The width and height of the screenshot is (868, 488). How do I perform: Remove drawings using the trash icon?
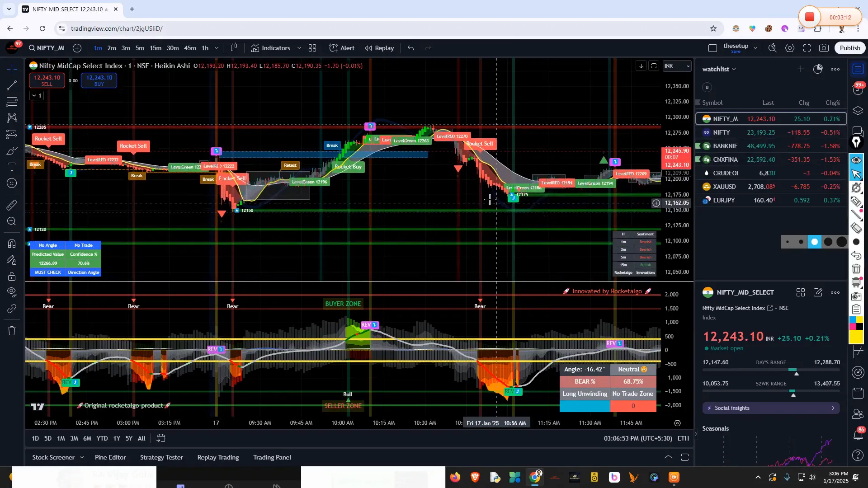point(11,331)
